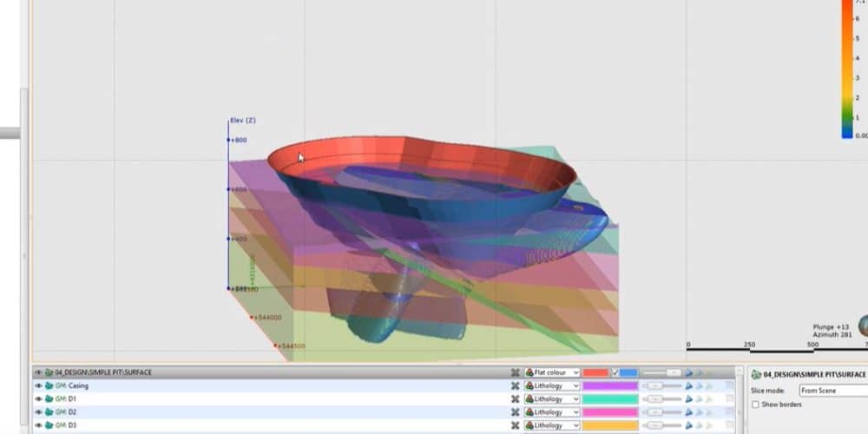This screenshot has height=434, width=868.
Task: Open the Lithology dropdown for GM: Casing
Action: [552, 386]
